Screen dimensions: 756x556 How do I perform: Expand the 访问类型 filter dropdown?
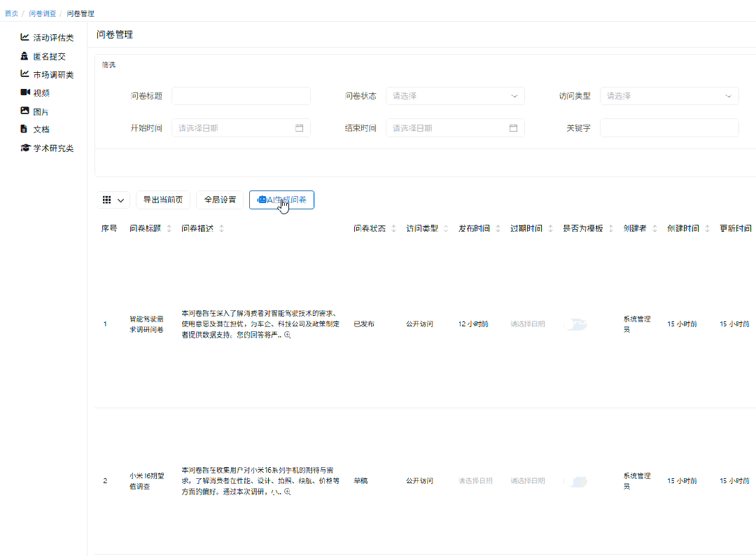click(x=669, y=95)
